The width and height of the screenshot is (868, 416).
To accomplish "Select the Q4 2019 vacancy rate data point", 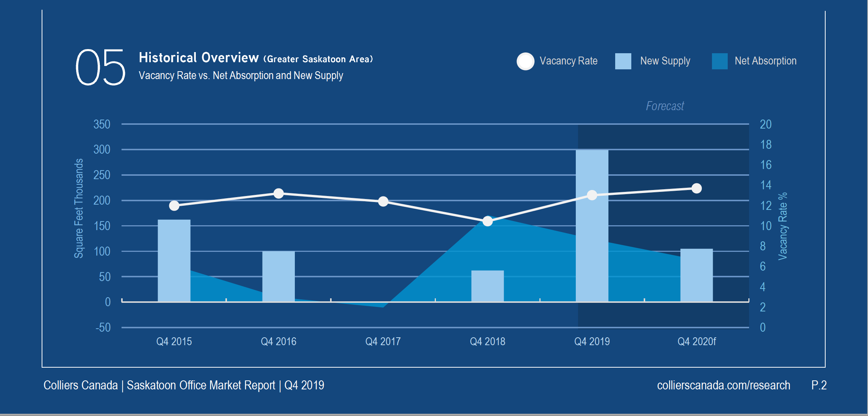I will pyautogui.click(x=592, y=195).
